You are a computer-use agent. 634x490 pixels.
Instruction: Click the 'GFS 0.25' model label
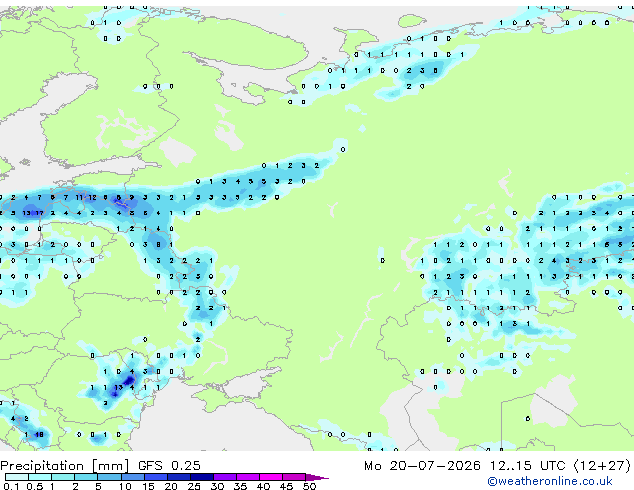click(169, 466)
